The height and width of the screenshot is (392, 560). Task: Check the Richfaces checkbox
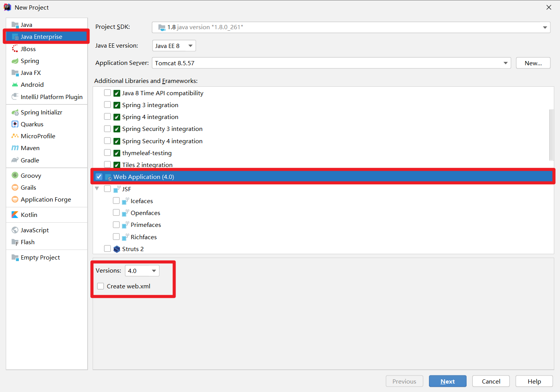point(116,237)
